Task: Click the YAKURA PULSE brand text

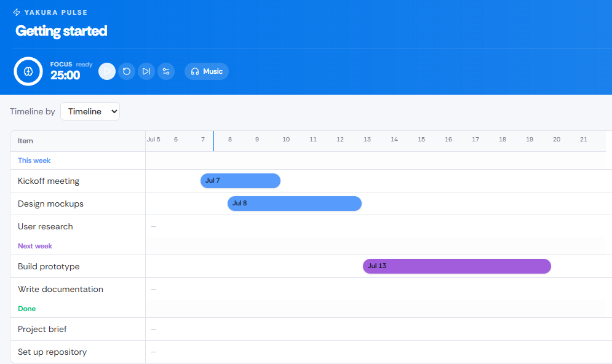Action: pos(56,12)
